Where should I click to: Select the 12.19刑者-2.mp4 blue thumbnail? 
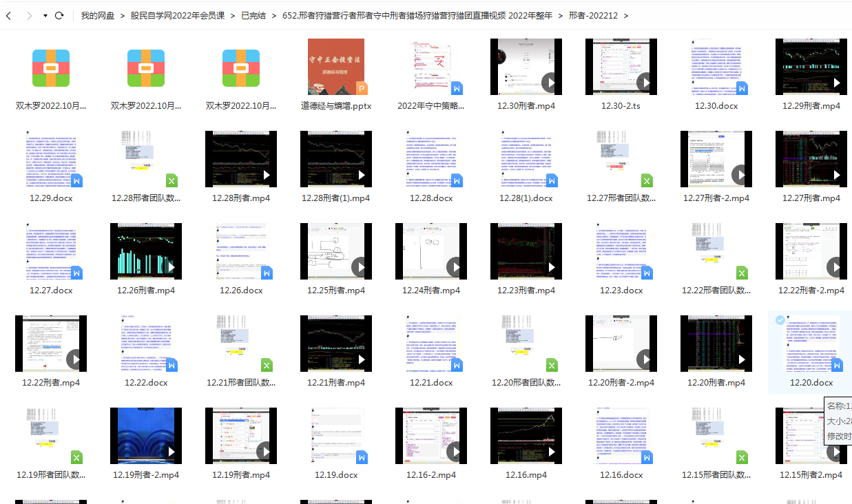coord(146,436)
